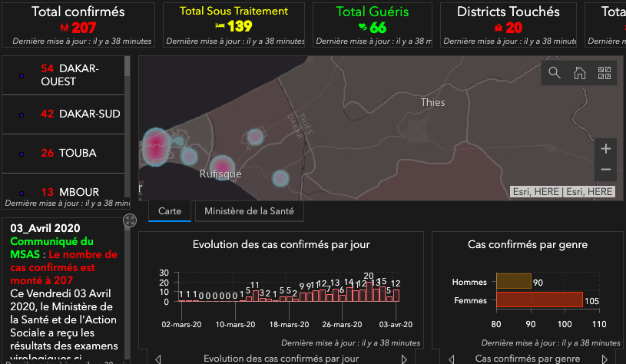
Task: Select the green heart icon under Total Guéris
Action: click(x=363, y=27)
